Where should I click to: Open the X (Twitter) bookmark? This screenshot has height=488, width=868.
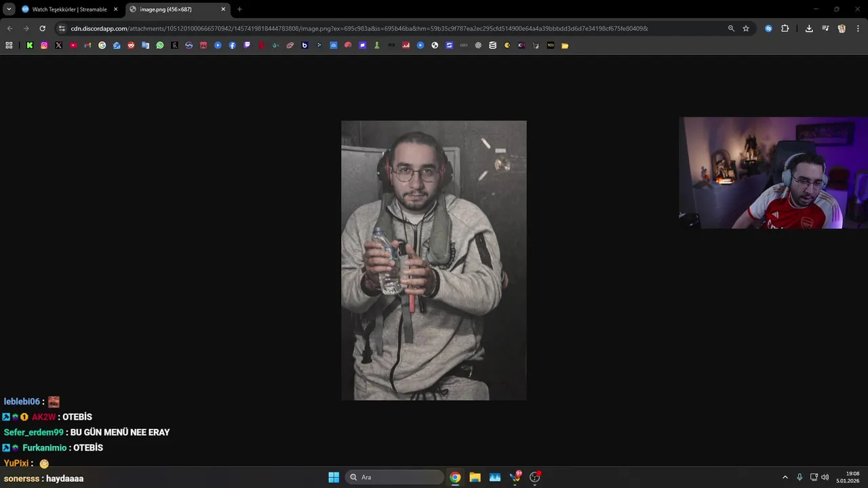click(58, 45)
